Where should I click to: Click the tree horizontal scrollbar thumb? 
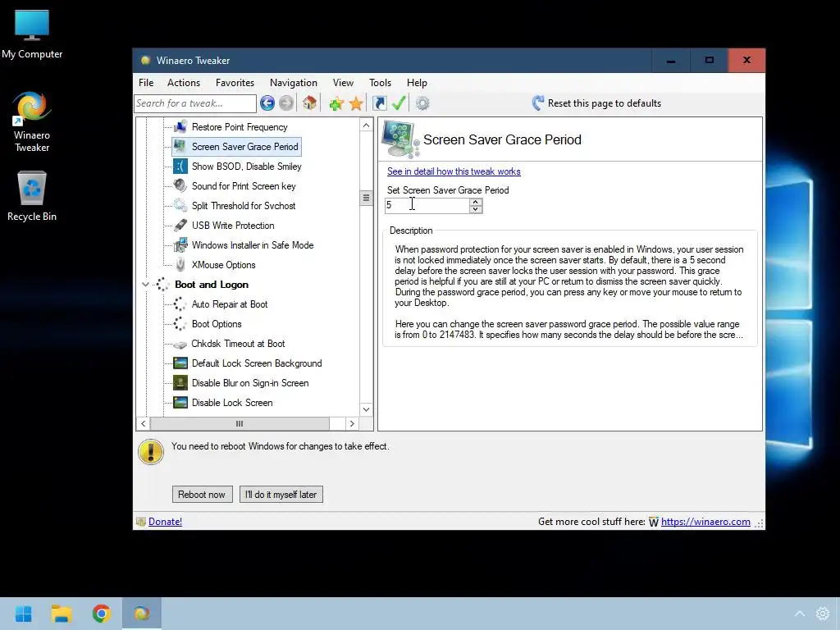click(240, 424)
